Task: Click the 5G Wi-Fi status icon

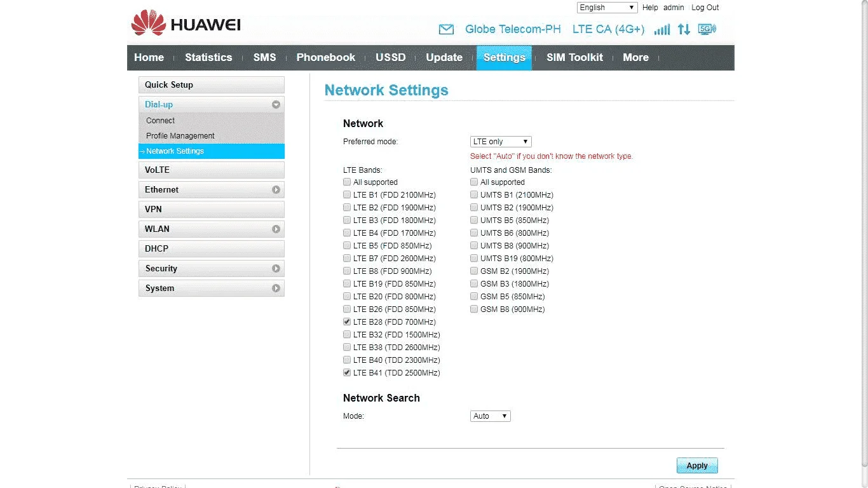Action: pos(707,29)
